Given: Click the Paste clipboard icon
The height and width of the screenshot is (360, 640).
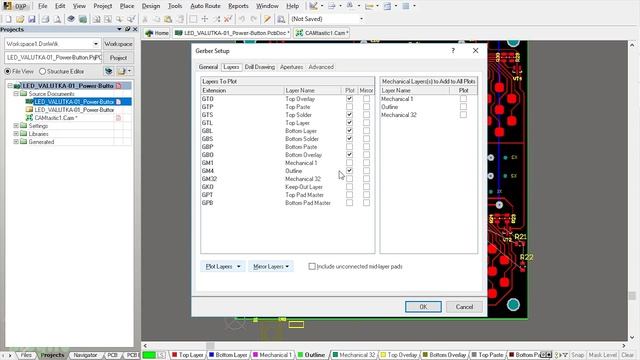Looking at the screenshot, I should (168, 19).
